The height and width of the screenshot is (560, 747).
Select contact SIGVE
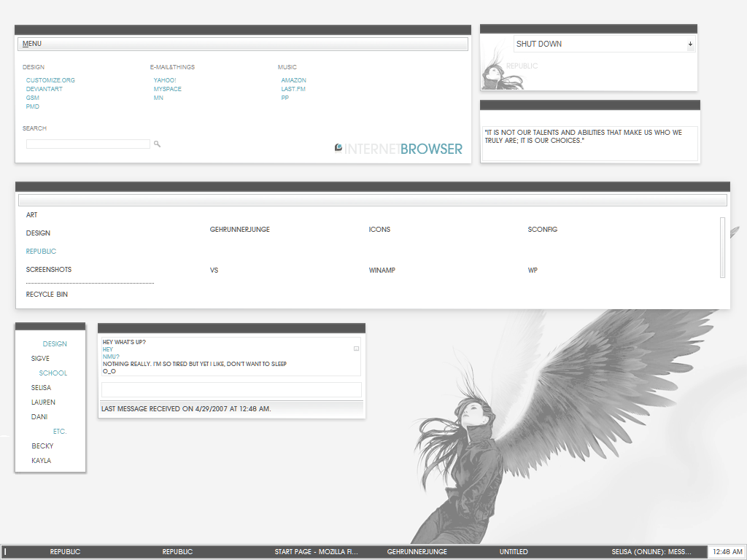point(40,359)
